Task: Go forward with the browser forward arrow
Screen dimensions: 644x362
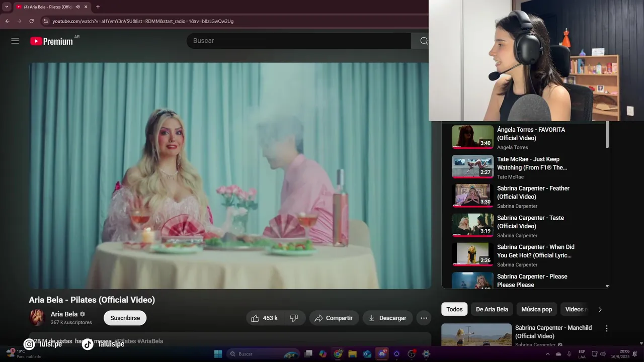Action: 19,21
